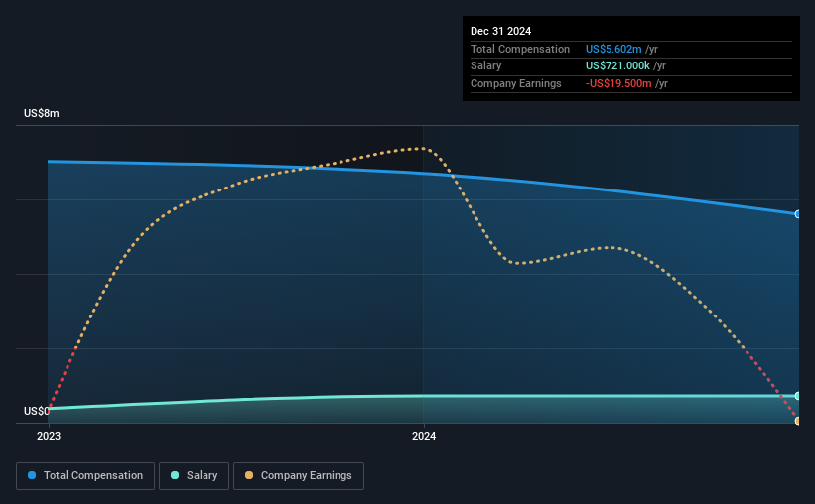Click the Dec 31 2024 tooltip date
The width and height of the screenshot is (815, 504).
500,31
